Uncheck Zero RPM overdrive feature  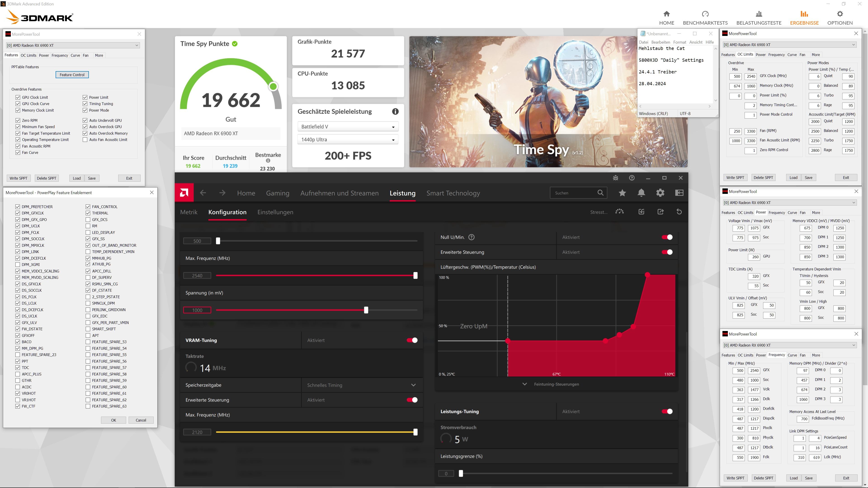click(18, 120)
